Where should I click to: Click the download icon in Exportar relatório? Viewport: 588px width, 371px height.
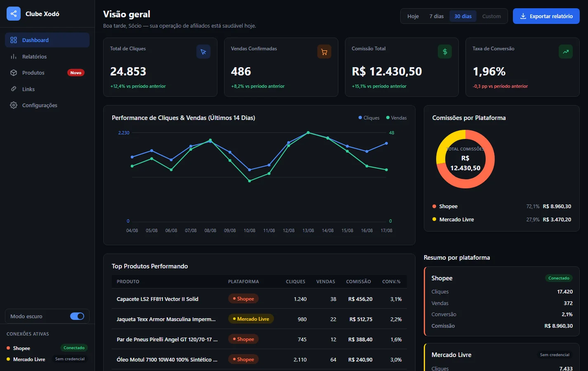[523, 16]
